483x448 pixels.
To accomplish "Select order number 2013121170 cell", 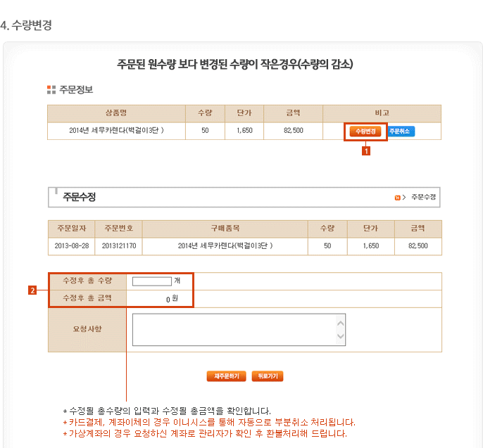I will point(119,246).
